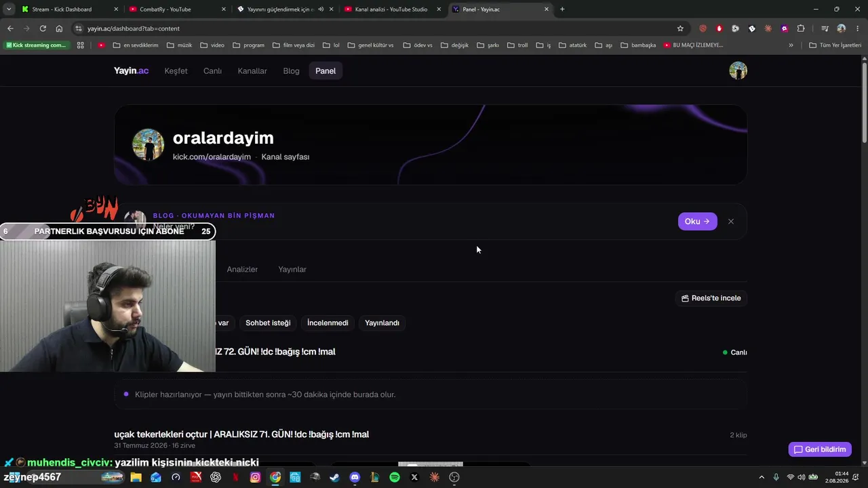Open the Kanal sayfası link
Viewport: 868px width, 488px height.
(285, 157)
